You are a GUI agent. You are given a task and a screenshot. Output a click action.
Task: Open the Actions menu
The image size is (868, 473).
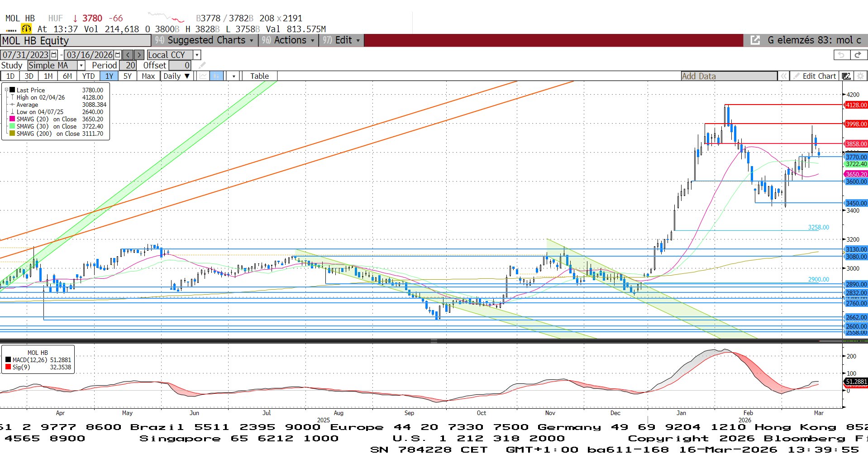pos(290,40)
